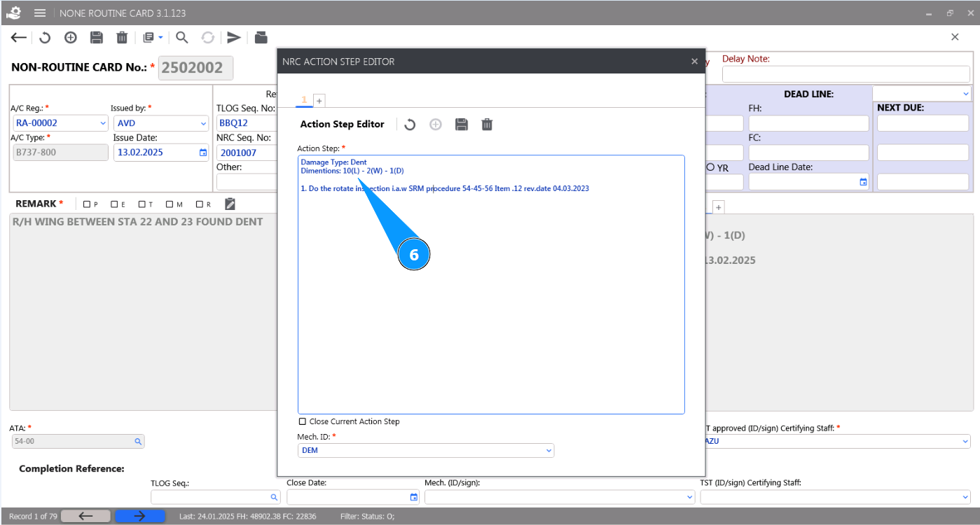The image size is (980, 525).
Task: Restore the None Routine Card window
Action: (x=950, y=13)
